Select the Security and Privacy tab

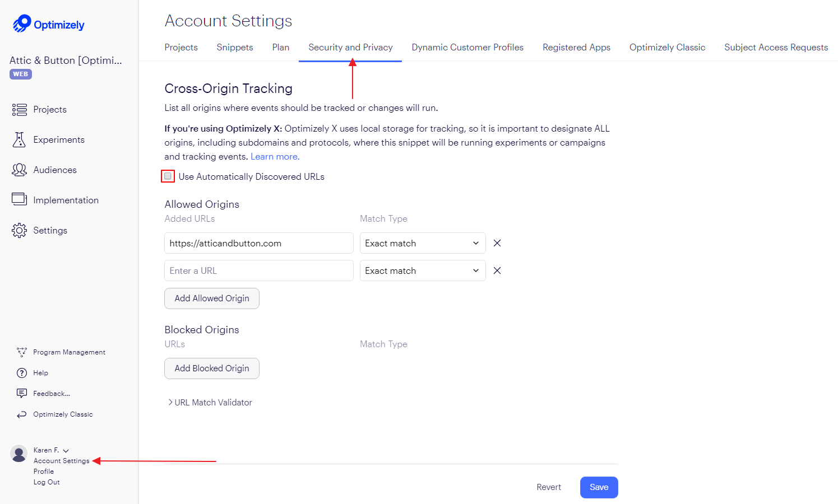350,48
